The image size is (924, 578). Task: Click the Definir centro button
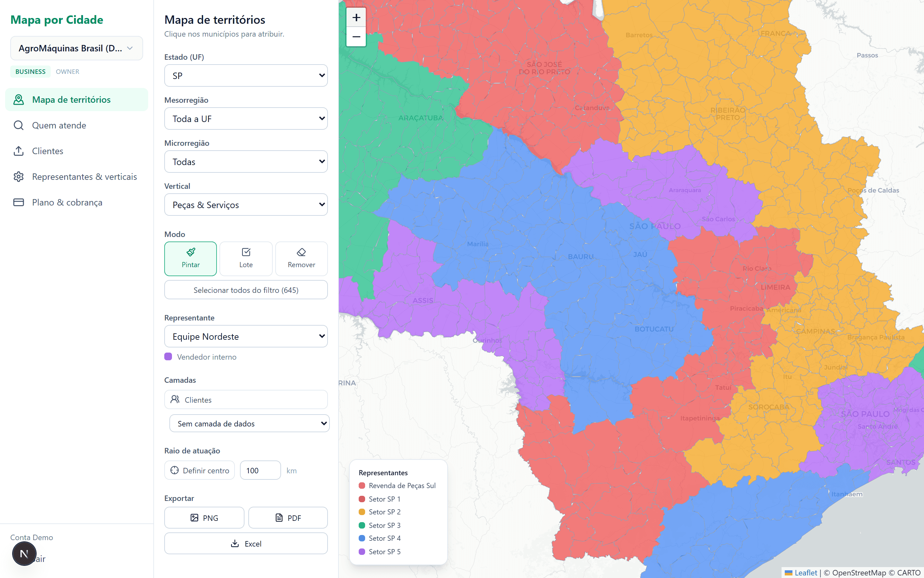coord(200,470)
